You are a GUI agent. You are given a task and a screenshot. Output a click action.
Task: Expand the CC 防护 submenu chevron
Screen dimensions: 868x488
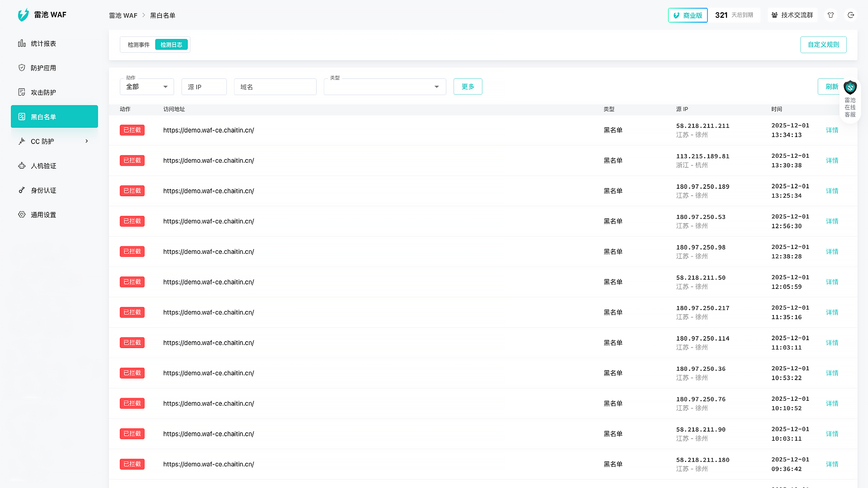(87, 141)
